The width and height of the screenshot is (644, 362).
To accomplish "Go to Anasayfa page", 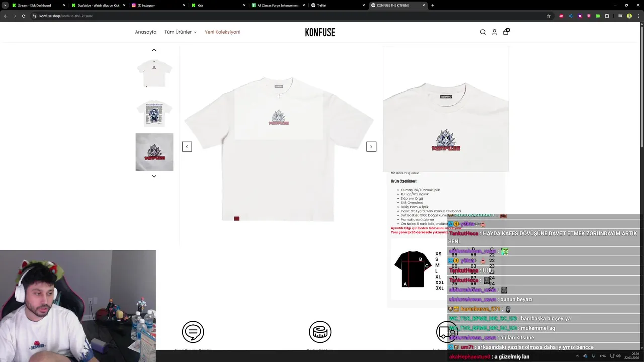I will click(x=146, y=32).
